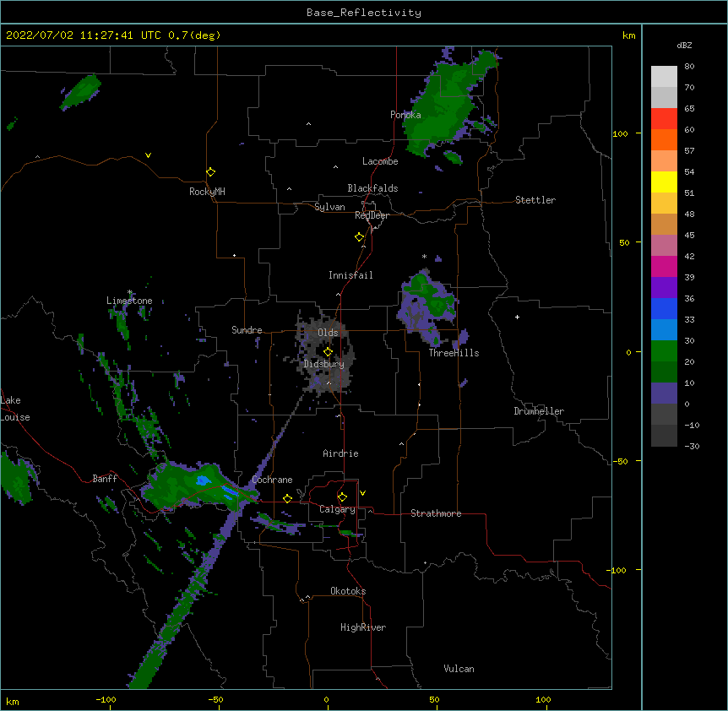Click the Sundre label

coord(247,330)
